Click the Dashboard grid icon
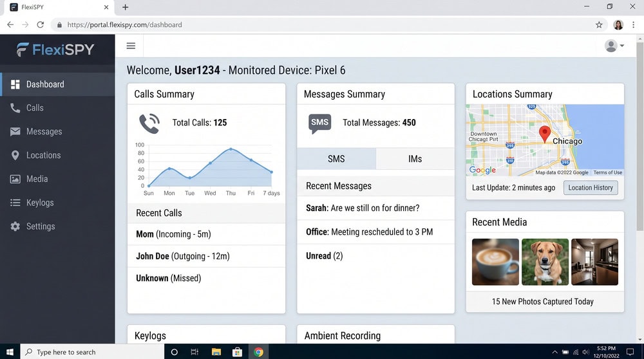 coord(15,84)
